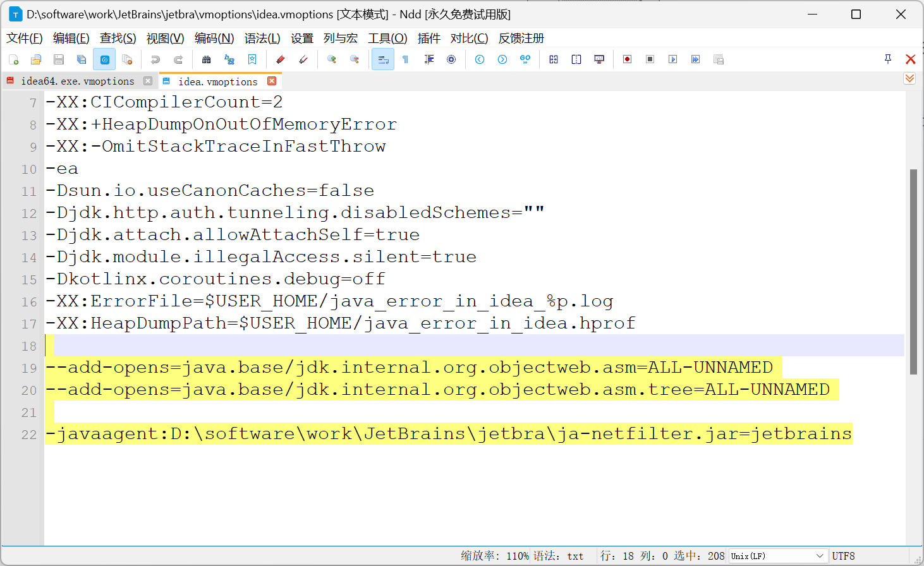
Task: Click on the -ea line of text
Action: (62, 169)
